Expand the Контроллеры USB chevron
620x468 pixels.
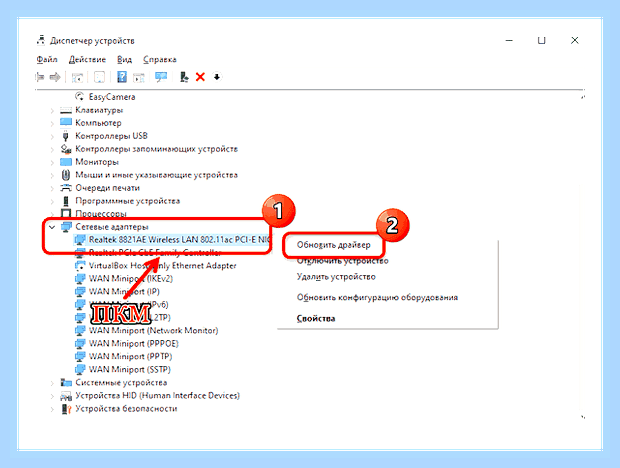(52, 136)
